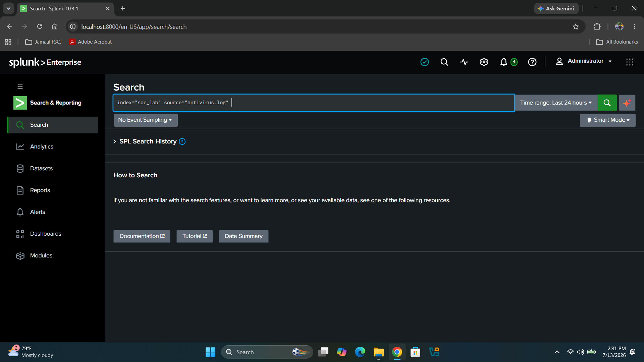Click the Data Summary button
644x362 pixels.
pos(244,236)
